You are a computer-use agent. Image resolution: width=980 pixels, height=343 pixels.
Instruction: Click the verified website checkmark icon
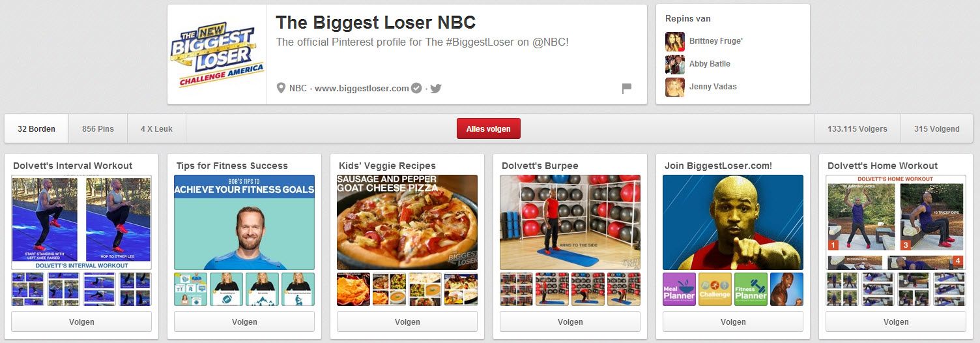point(416,88)
